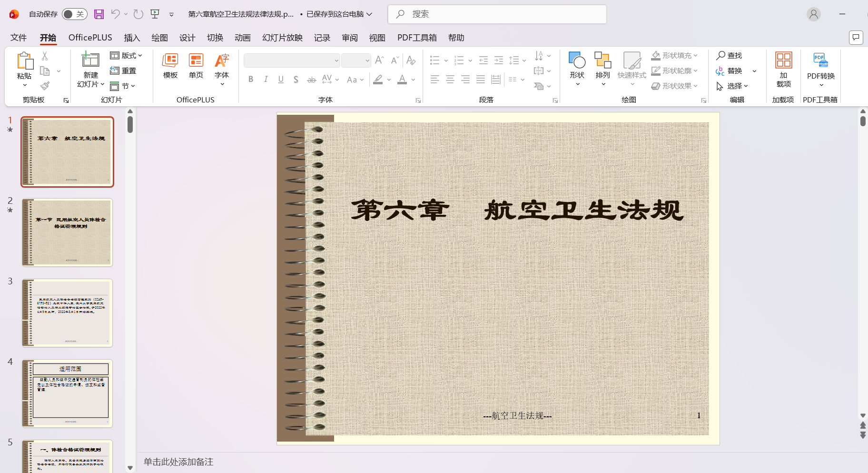This screenshot has width=868, height=473.
Task: Expand Quick Access Toolbar customize arrow
Action: [171, 14]
